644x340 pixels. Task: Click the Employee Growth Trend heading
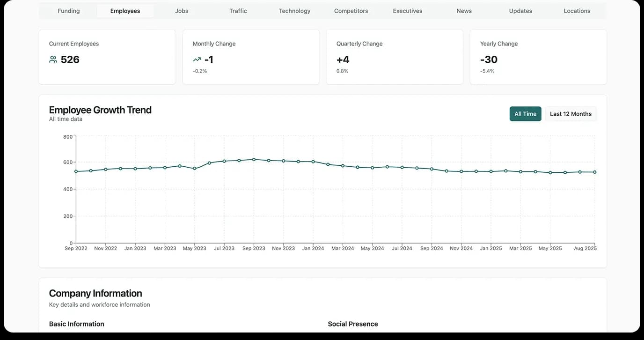tap(100, 110)
